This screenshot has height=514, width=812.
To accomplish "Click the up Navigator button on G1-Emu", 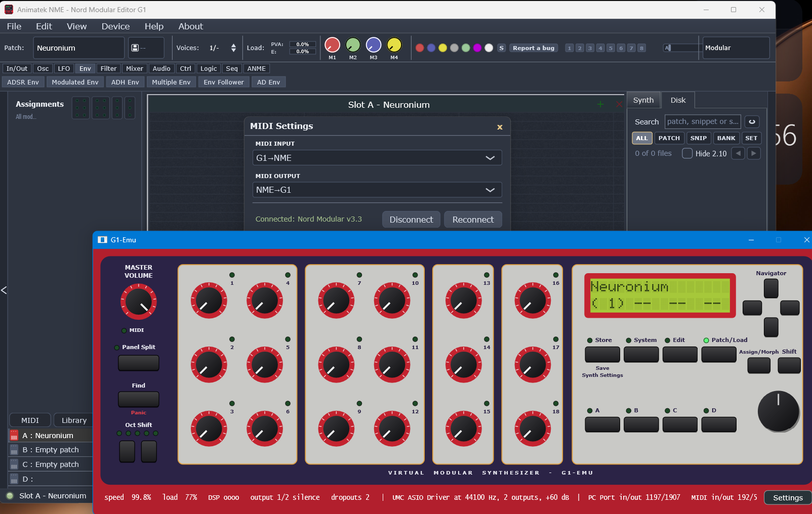I will [771, 288].
